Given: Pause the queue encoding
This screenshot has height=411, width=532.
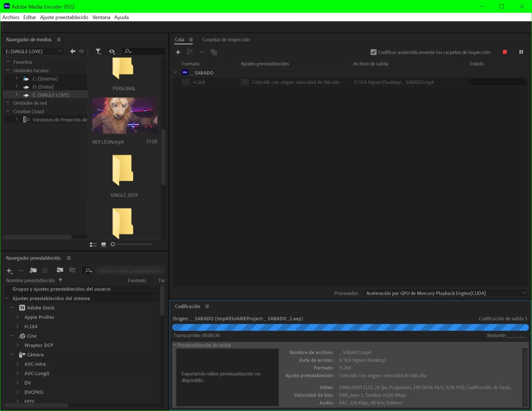Looking at the screenshot, I should [x=521, y=52].
